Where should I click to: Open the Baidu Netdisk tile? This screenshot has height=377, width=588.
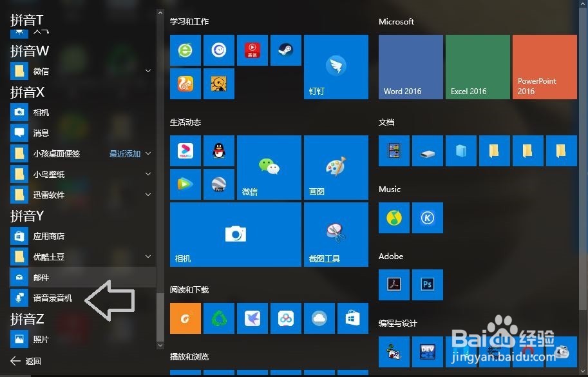pyautogui.click(x=286, y=318)
